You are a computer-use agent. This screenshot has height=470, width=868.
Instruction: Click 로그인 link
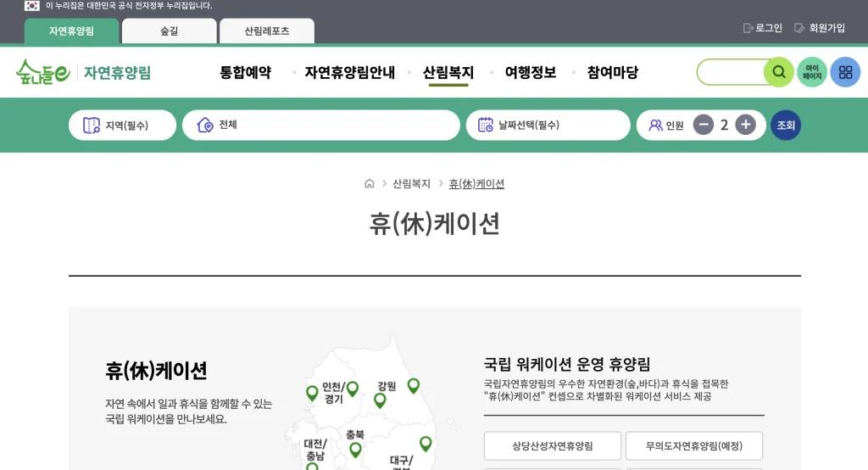coord(763,28)
